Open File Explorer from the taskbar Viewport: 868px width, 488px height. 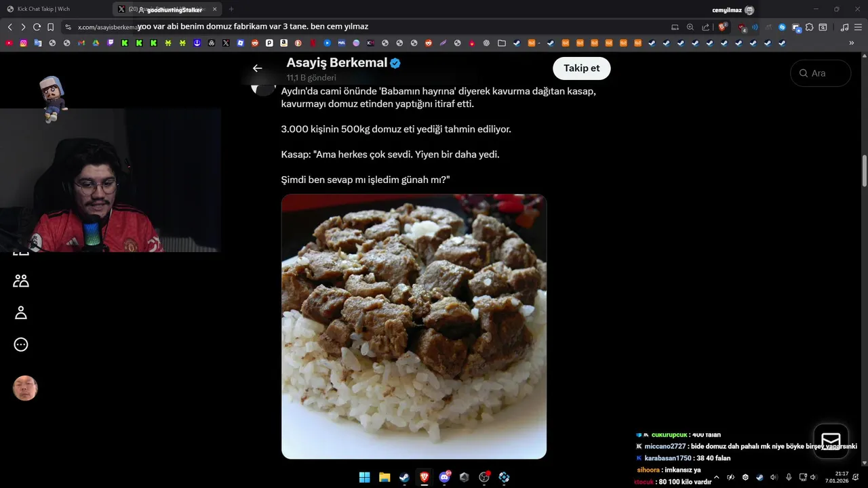(x=384, y=477)
